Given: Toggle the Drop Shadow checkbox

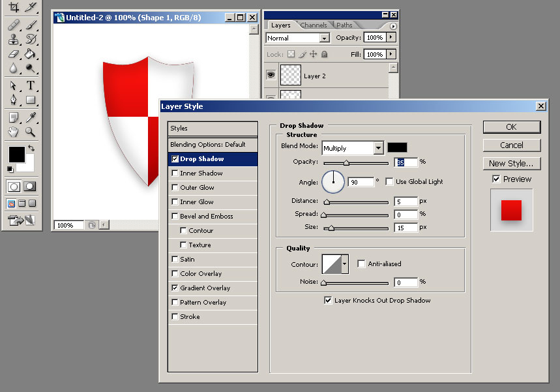Looking at the screenshot, I should pos(175,158).
